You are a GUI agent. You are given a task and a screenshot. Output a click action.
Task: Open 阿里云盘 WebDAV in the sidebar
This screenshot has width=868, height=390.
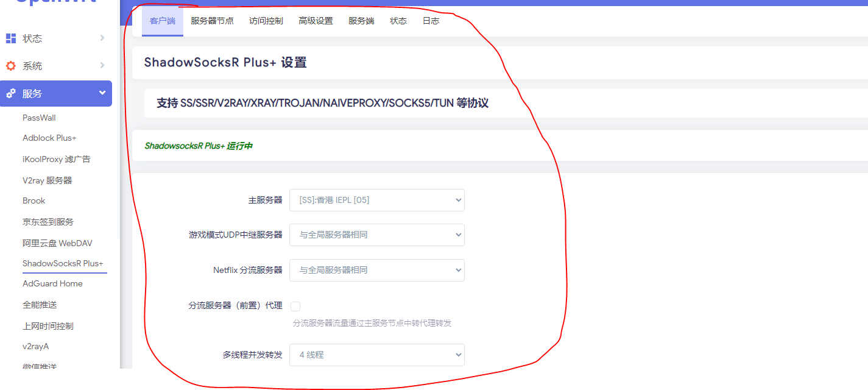pyautogui.click(x=57, y=243)
